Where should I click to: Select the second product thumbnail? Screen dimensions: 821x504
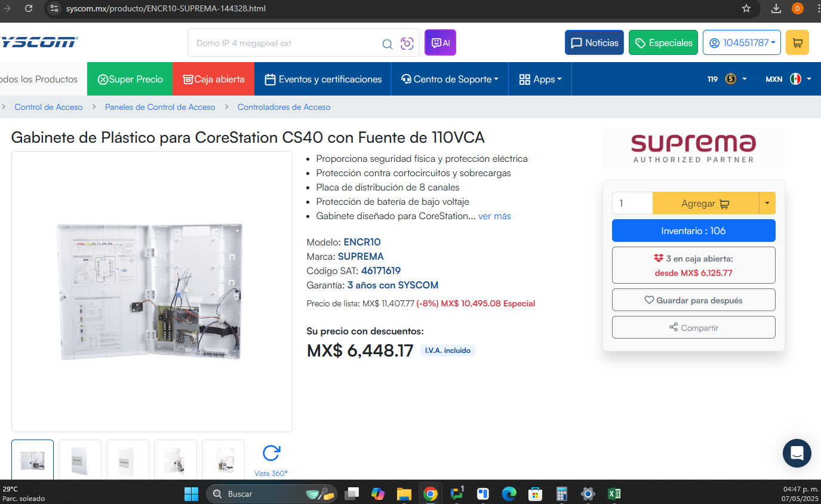pos(80,460)
